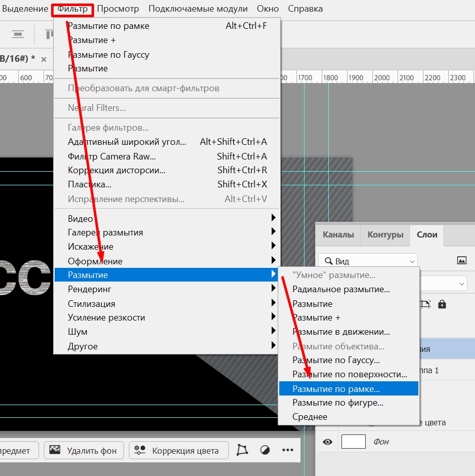Switch to the Контуры tab

[385, 235]
